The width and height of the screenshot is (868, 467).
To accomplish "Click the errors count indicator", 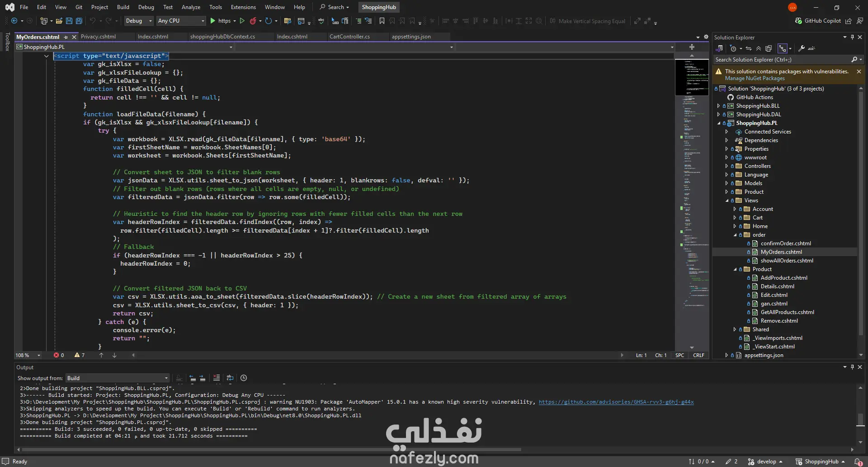I will (x=59, y=355).
